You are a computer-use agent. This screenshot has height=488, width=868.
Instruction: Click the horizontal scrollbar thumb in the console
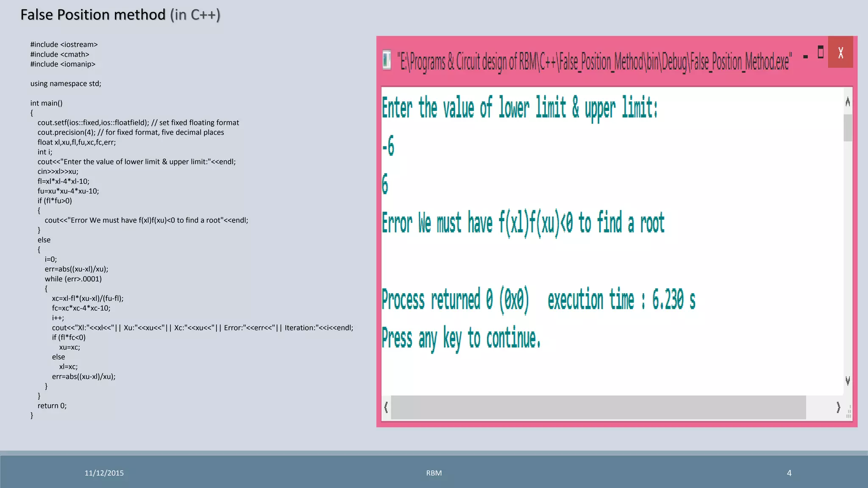[x=598, y=407]
